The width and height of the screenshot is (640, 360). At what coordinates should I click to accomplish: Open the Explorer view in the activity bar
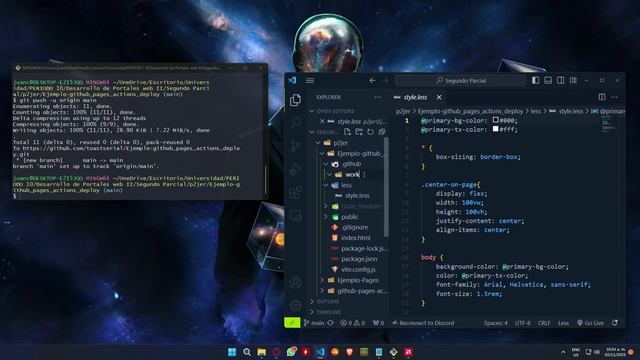click(296, 100)
